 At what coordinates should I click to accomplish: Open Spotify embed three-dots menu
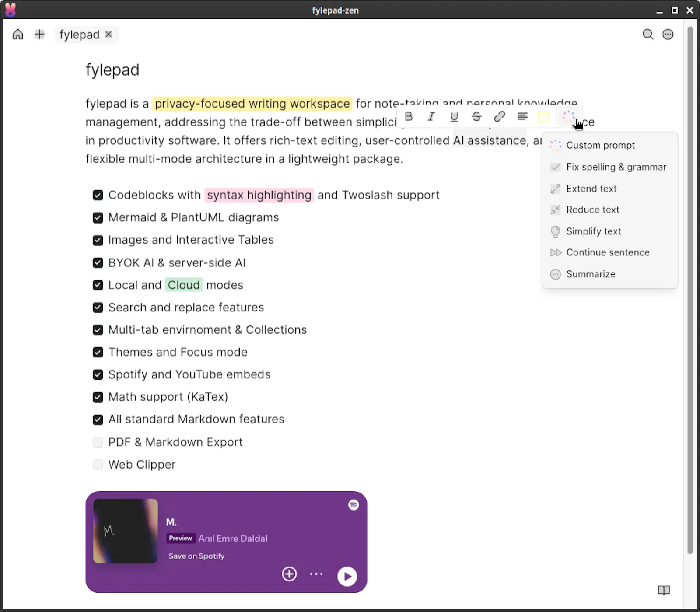coord(316,574)
